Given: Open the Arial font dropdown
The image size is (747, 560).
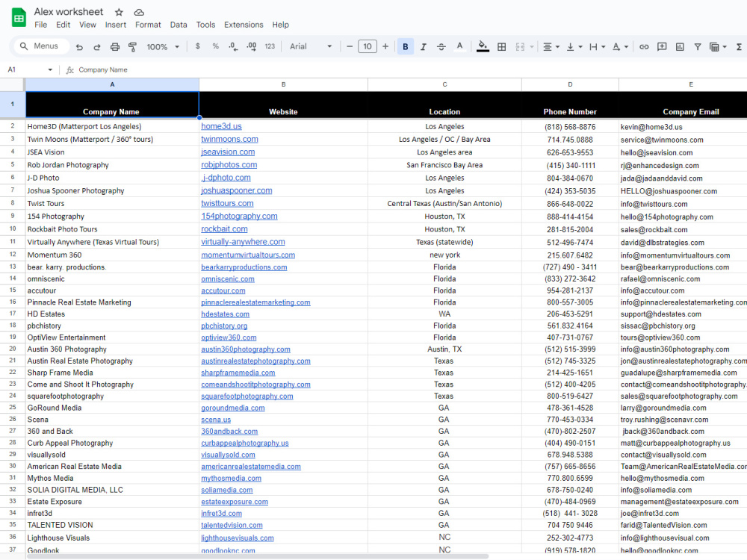Looking at the screenshot, I should [311, 46].
